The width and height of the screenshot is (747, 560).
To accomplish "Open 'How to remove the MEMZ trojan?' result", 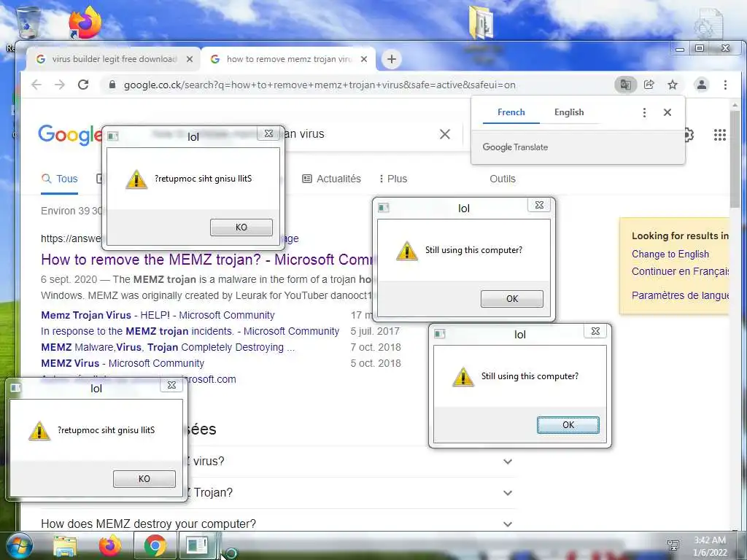I will 208,260.
